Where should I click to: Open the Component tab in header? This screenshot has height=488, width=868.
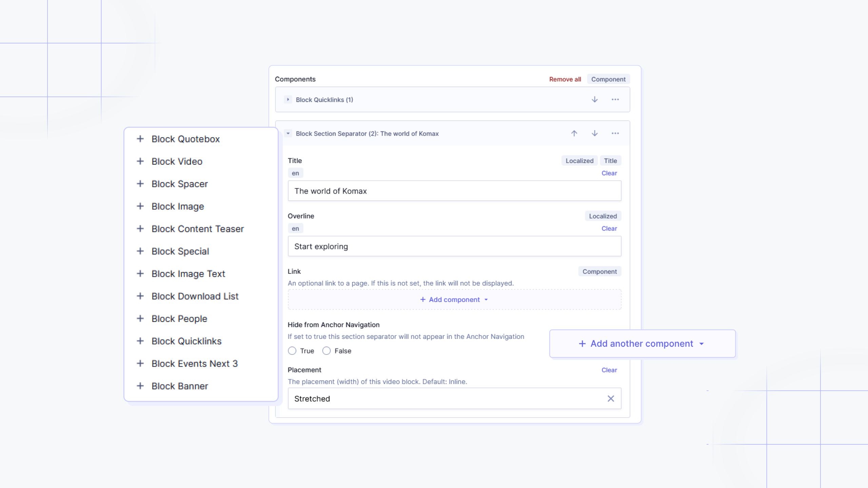click(x=608, y=79)
